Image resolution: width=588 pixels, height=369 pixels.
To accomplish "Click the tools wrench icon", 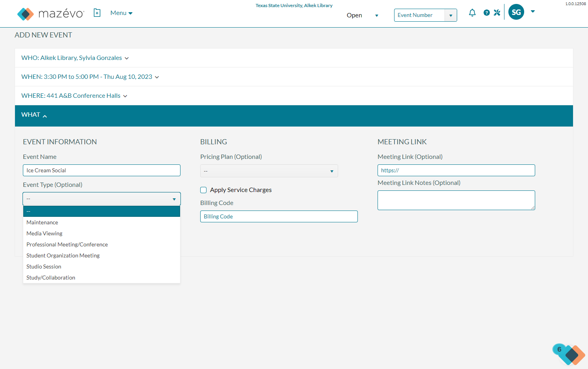I will (x=497, y=13).
